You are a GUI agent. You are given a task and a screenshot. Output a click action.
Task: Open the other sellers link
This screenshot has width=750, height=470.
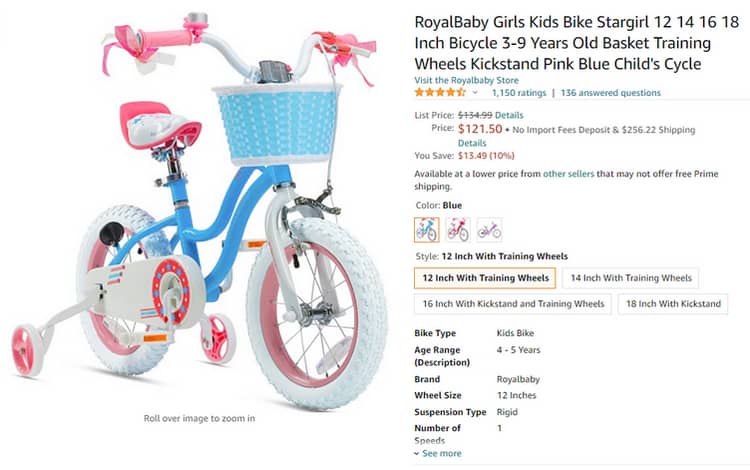coord(568,174)
